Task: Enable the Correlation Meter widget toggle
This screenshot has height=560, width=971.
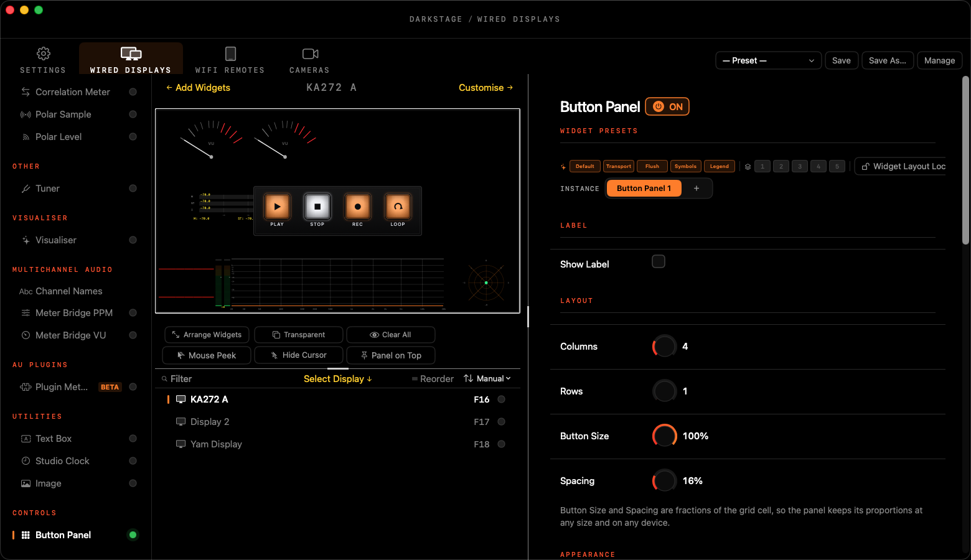Action: [x=133, y=92]
